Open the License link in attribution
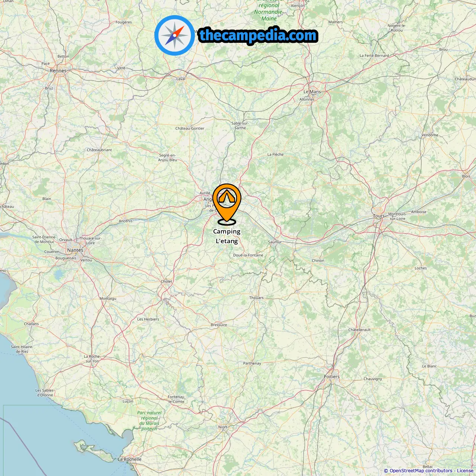Screen dimensions: 476x476 tap(465, 471)
